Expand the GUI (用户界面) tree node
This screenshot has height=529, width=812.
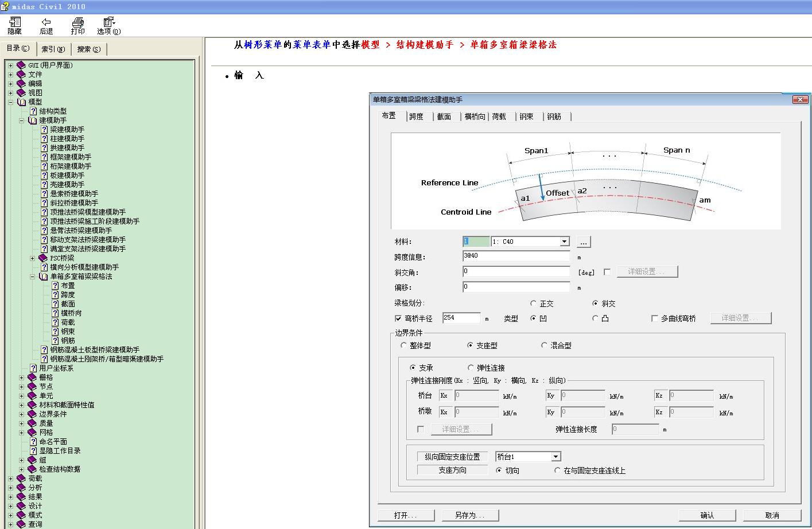point(10,65)
